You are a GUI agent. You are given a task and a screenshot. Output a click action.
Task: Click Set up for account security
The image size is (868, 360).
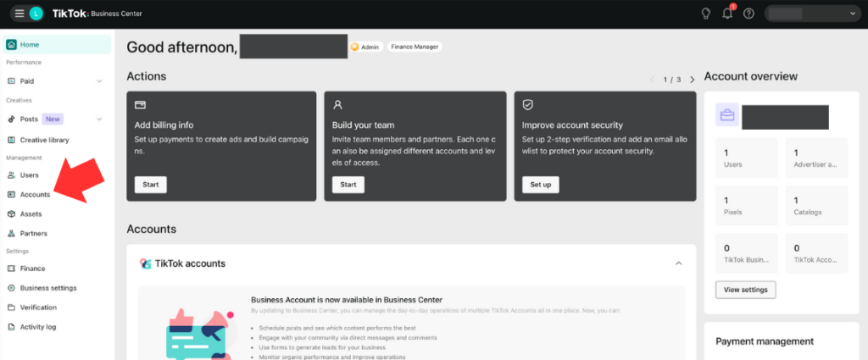click(x=540, y=185)
